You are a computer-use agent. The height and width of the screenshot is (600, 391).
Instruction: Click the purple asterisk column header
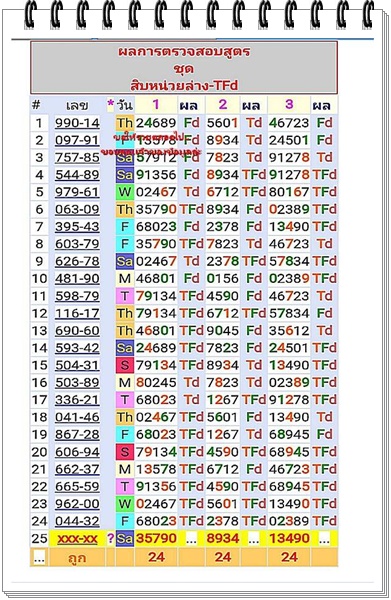click(x=111, y=104)
